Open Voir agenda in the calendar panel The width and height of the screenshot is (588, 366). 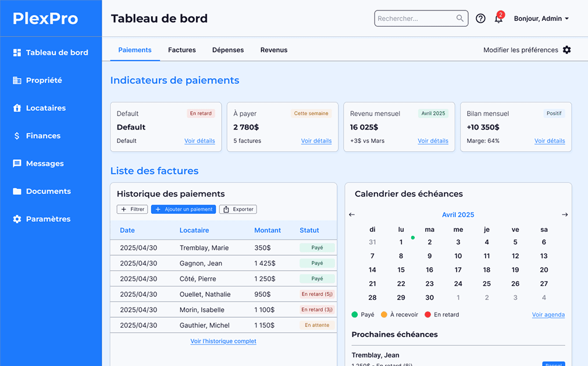click(548, 314)
